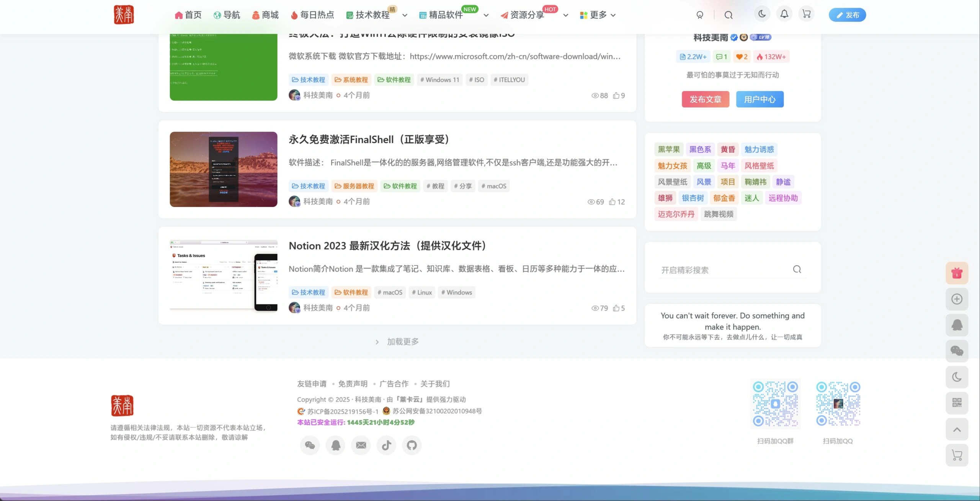This screenshot has width=980, height=501.
Task: Toggle dark mode with the header moon icon
Action: (761, 14)
